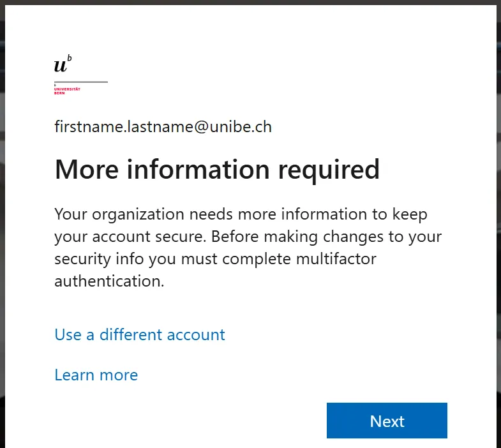Image resolution: width=501 pixels, height=448 pixels.
Task: Open the Use a different account link
Action: click(x=140, y=334)
